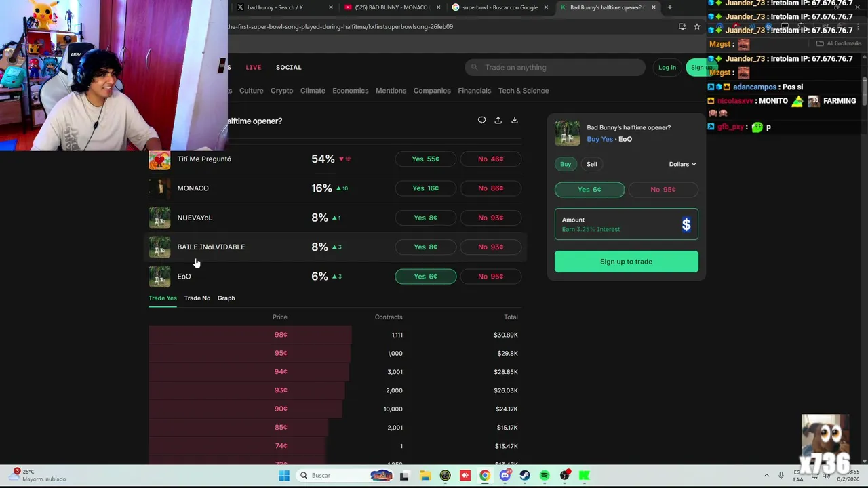Open the LIVE section
The image size is (868, 488).
[254, 67]
